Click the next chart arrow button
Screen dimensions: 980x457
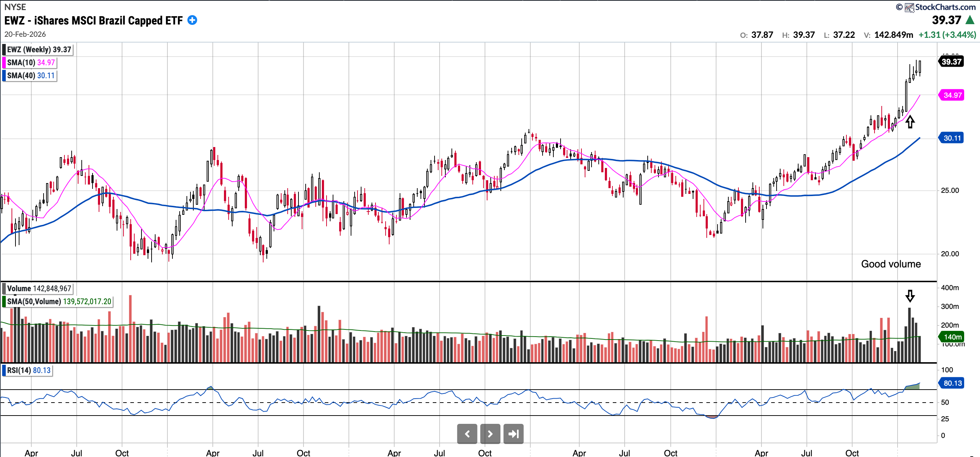(x=490, y=434)
